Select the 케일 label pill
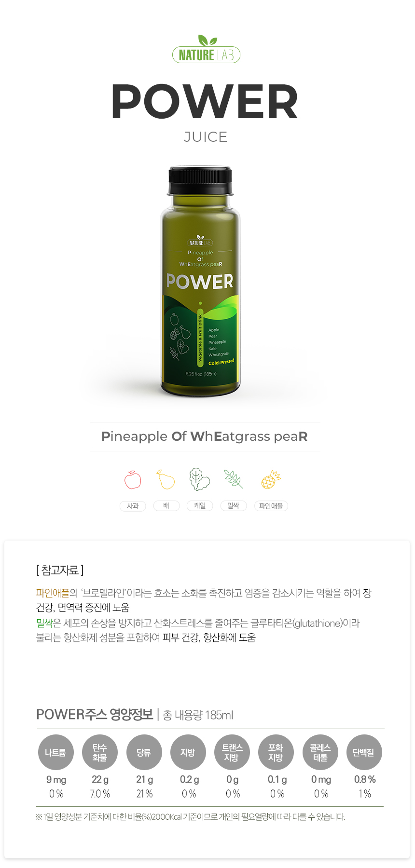415x868 pixels. click(200, 506)
